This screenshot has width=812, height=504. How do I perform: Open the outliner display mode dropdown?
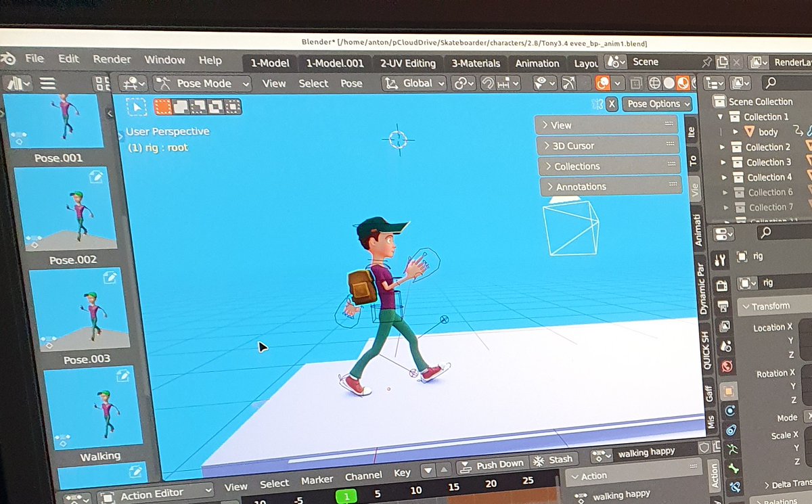coord(740,83)
